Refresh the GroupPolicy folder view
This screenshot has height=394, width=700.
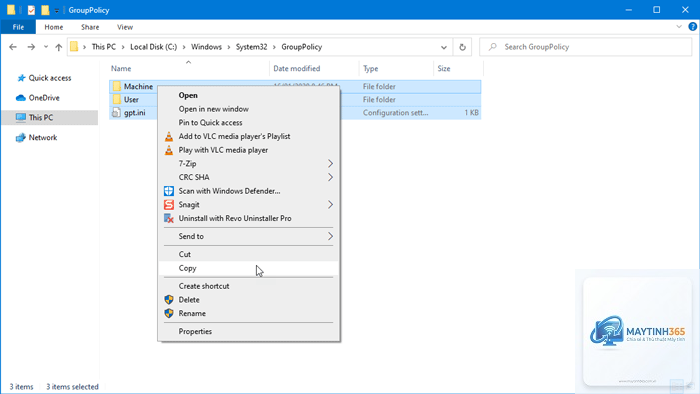(x=462, y=47)
